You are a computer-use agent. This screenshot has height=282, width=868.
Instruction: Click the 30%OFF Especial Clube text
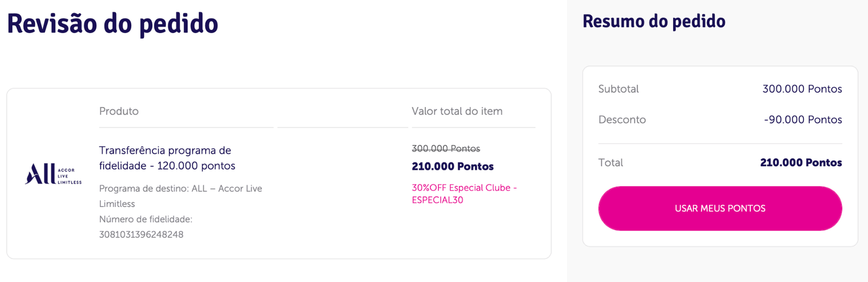click(464, 187)
